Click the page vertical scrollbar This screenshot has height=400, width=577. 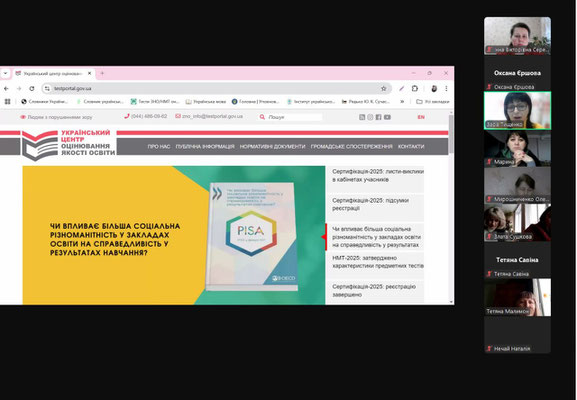451,135
